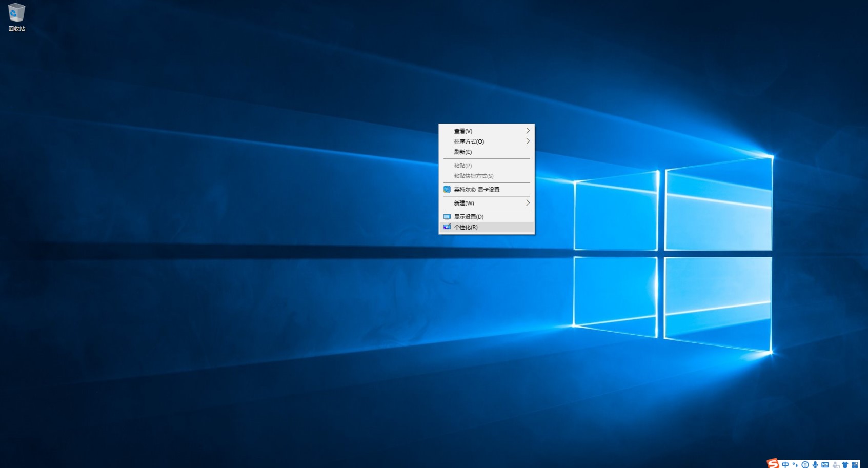The height and width of the screenshot is (468, 868).
Task: Toggle the 中 Chinese/English input mode
Action: [x=785, y=464]
